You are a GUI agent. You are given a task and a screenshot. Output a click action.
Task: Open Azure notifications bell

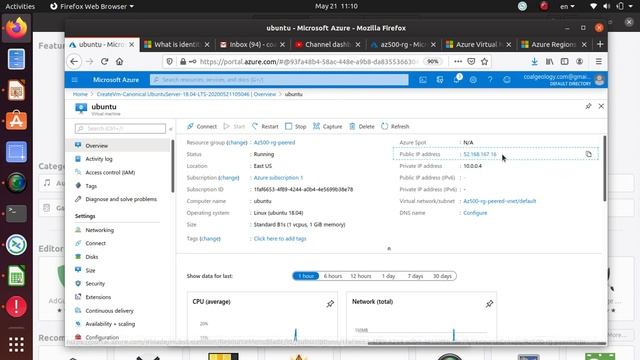point(456,80)
